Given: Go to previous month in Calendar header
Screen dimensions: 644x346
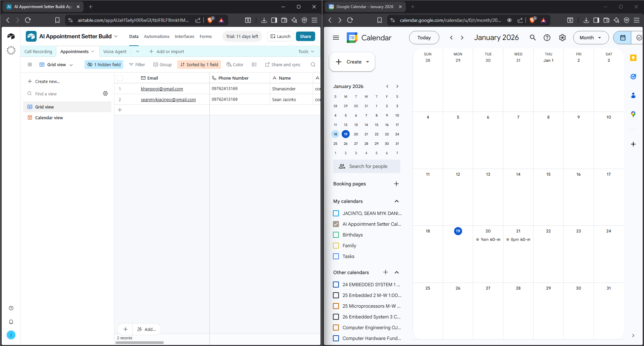Looking at the screenshot, I should click(x=451, y=38).
